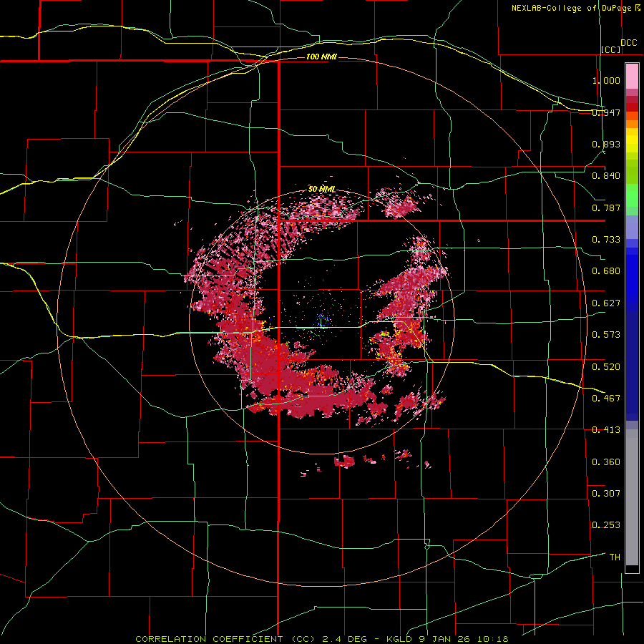Click the 0.413 scale value
The width and height of the screenshot is (644, 644).
tap(606, 430)
